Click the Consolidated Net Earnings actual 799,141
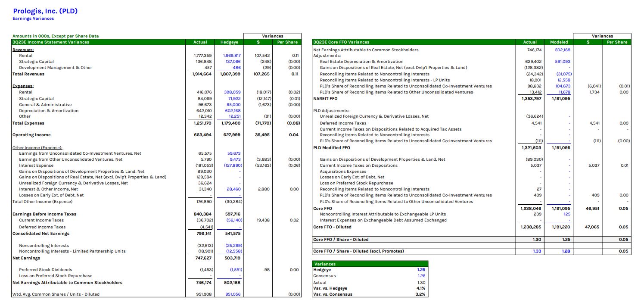 (x=204, y=234)
